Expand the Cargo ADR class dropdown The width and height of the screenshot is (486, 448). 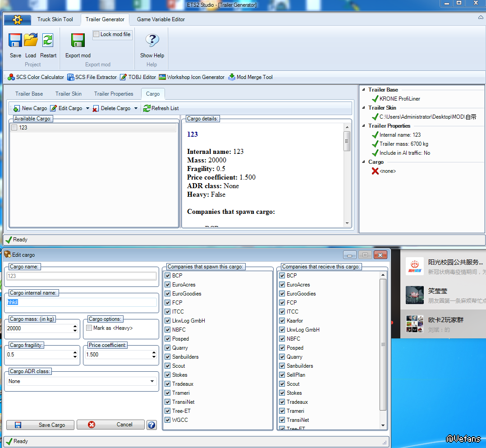tap(152, 381)
